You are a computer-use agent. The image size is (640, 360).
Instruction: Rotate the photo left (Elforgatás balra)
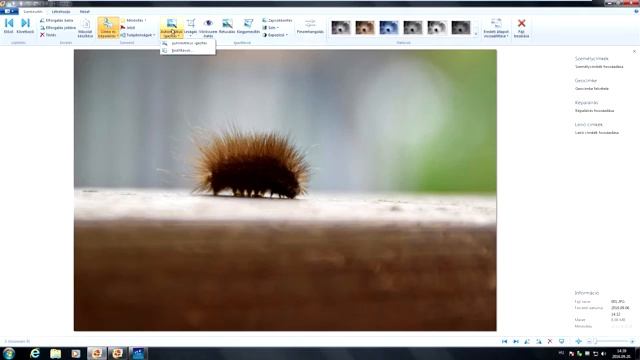click(56, 20)
